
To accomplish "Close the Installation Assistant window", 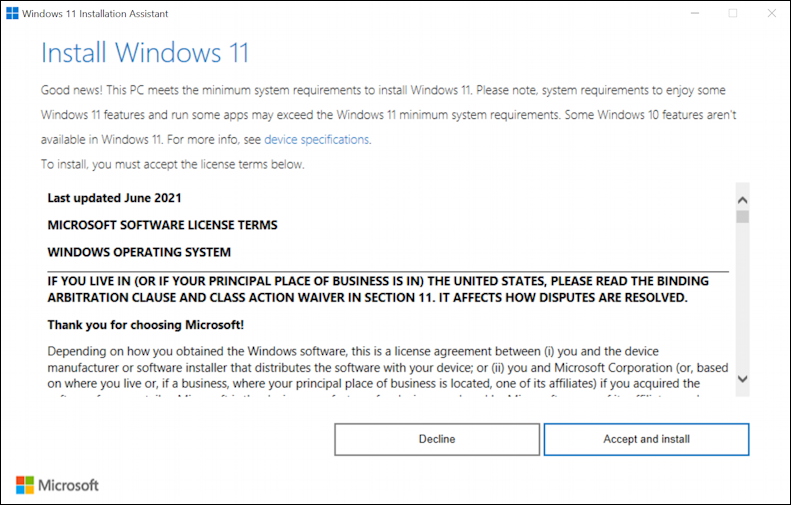I will 771,13.
